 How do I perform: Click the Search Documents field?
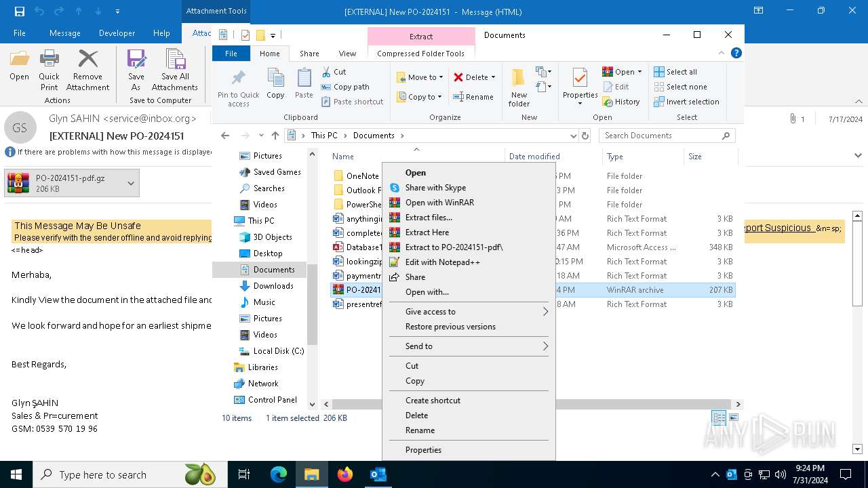click(x=667, y=136)
